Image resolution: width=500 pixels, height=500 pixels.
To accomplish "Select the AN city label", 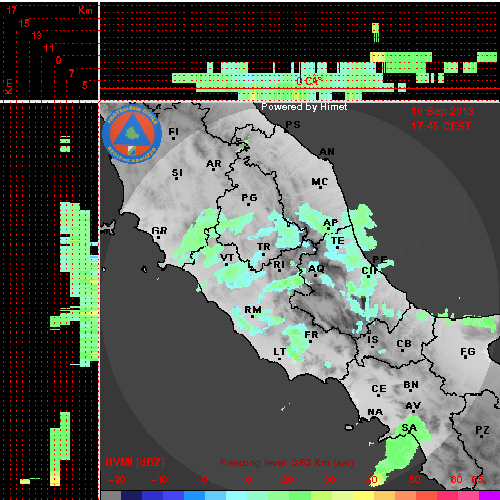I will tap(327, 152).
